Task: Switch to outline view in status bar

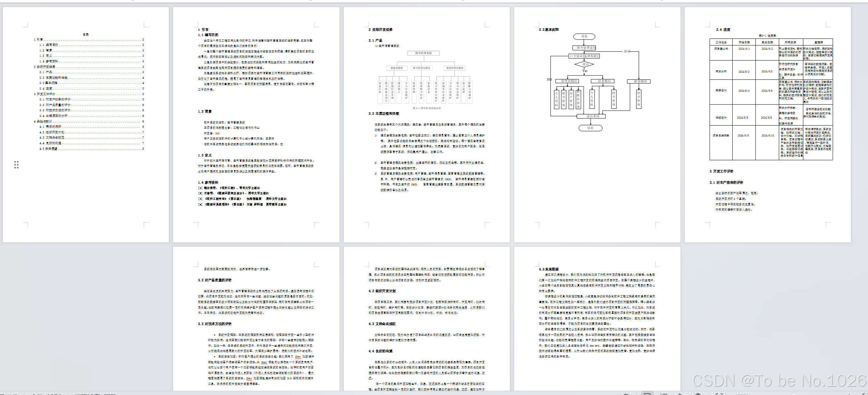Action: point(664,394)
